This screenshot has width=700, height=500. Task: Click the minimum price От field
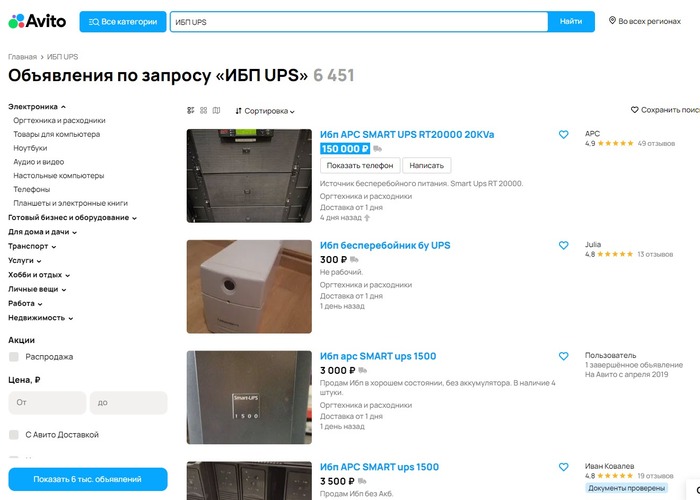click(47, 402)
